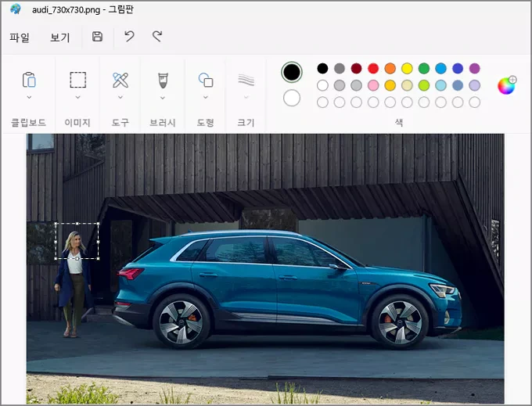
Task: Expand the brushes dropdown arrow
Action: pyautogui.click(x=163, y=98)
